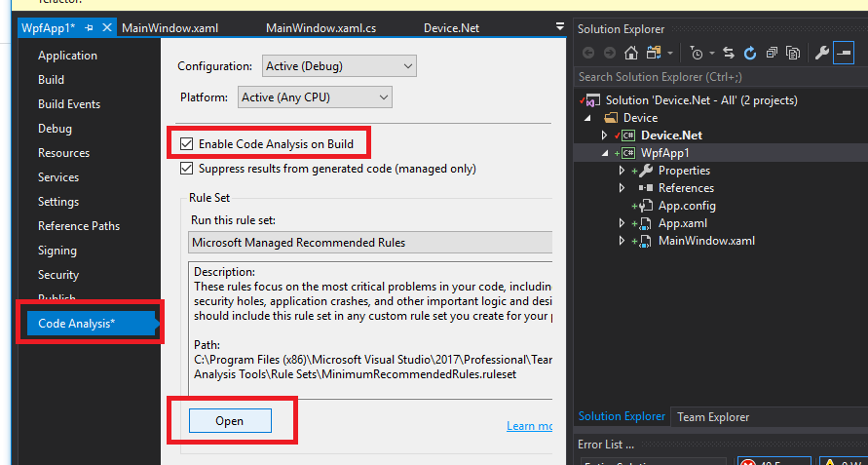Viewport: 868px width, 465px height.
Task: Switch Solution Explorer views with folder icon
Action: tap(654, 54)
